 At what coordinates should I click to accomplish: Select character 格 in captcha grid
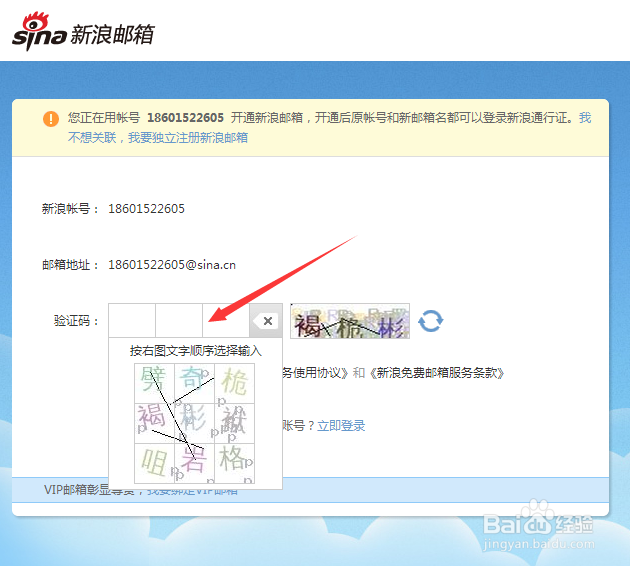(x=235, y=464)
